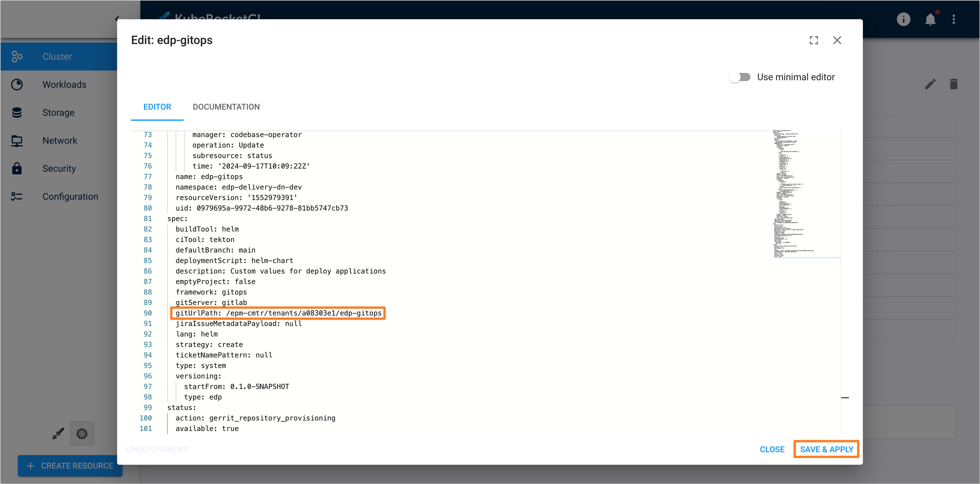Switch to the DOCUMENTATION tab

(226, 107)
